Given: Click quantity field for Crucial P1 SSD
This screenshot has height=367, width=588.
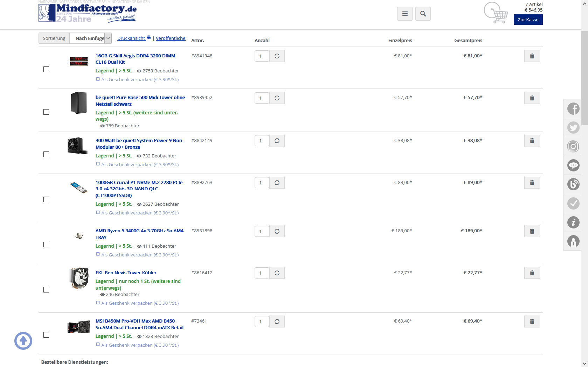Looking at the screenshot, I should click(262, 183).
